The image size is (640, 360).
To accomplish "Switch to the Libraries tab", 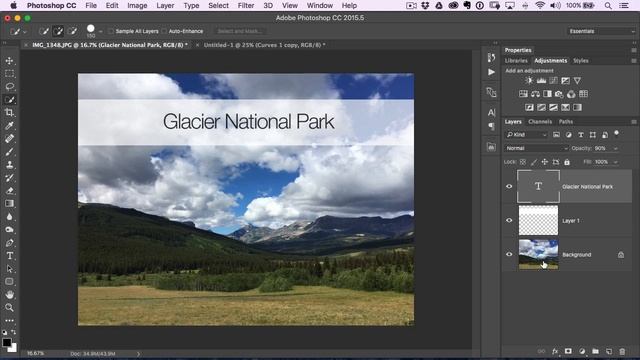I will point(516,61).
